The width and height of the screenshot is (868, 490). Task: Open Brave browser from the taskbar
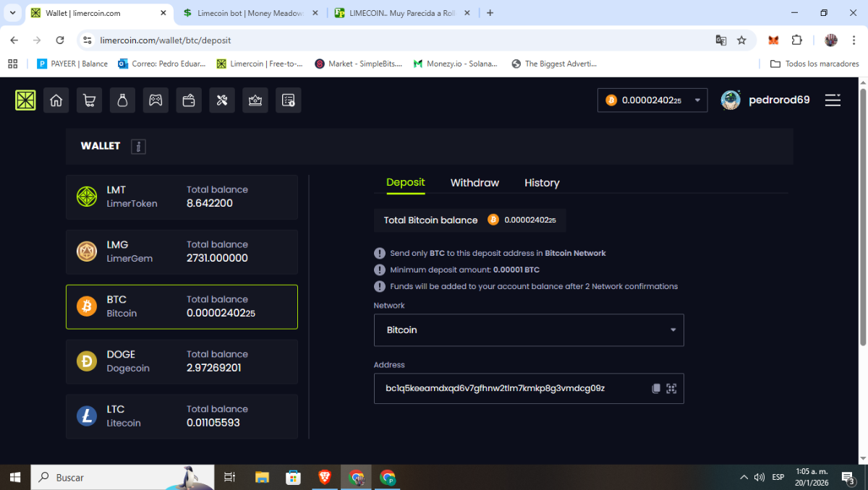coord(325,477)
